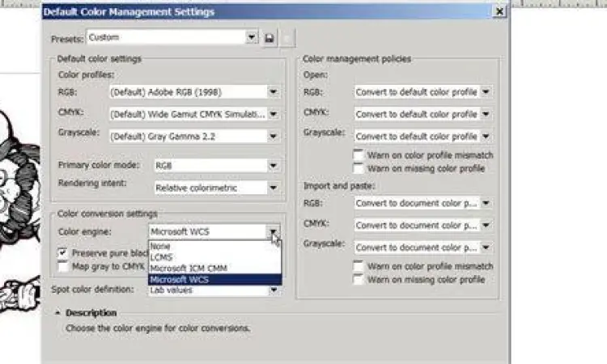The image size is (607, 364).
Task: Expand default CMYK color profile dropdown
Action: click(273, 114)
